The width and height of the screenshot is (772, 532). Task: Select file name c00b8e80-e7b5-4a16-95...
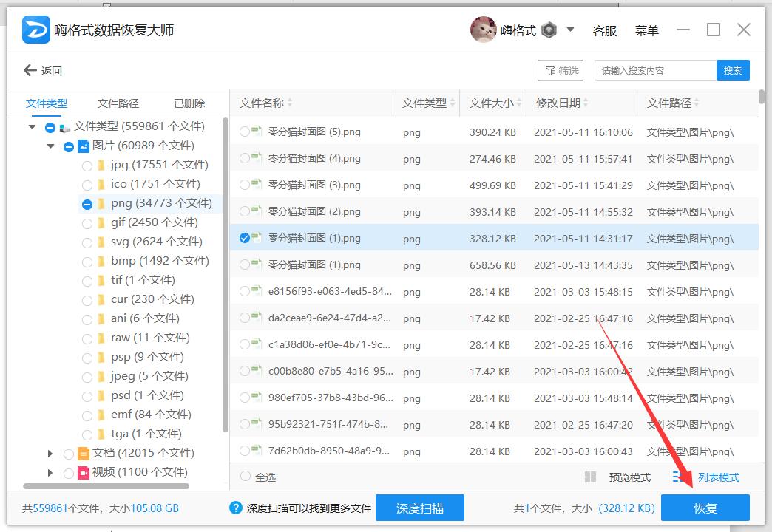(331, 372)
